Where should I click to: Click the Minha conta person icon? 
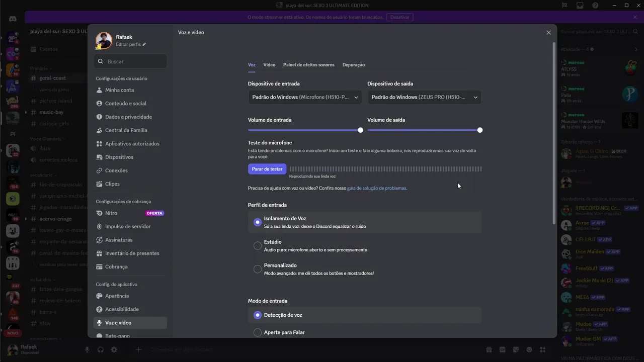click(x=100, y=90)
